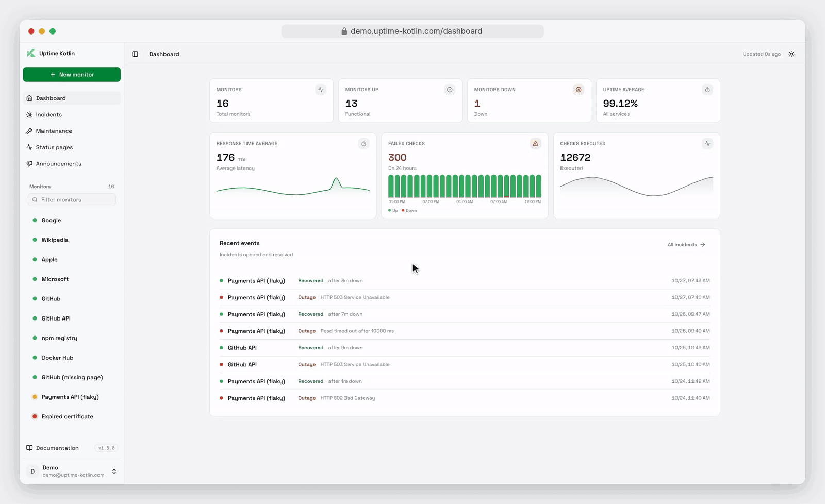825x504 pixels.
Task: Open the All incidents link
Action: pos(686,245)
